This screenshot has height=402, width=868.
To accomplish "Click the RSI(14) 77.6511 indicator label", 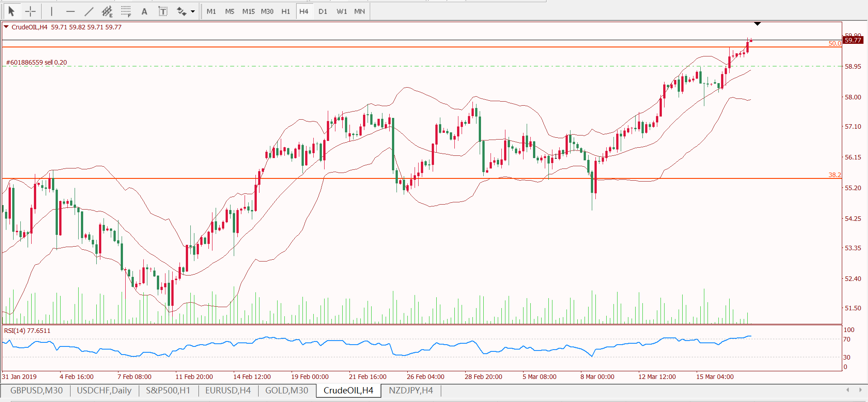I will point(27,331).
